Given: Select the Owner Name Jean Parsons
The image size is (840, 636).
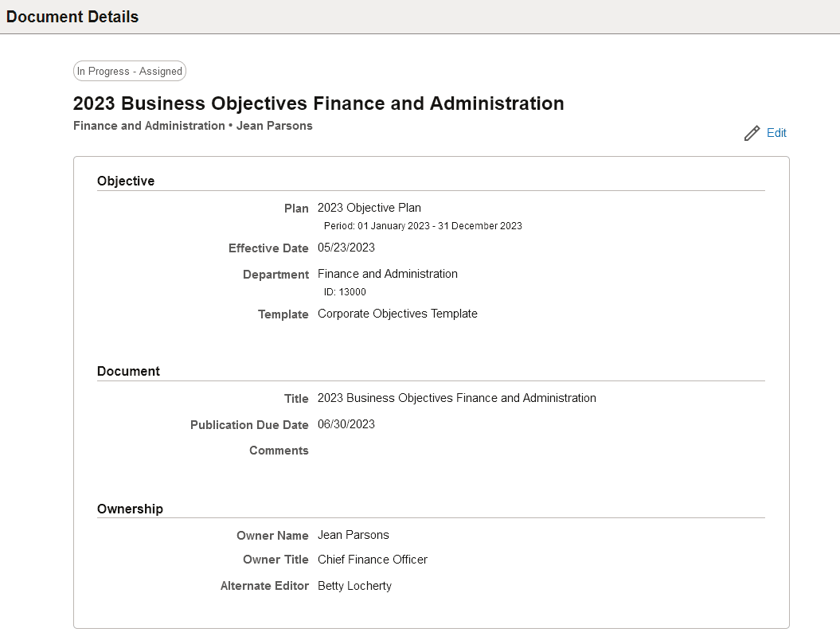Looking at the screenshot, I should point(353,535).
